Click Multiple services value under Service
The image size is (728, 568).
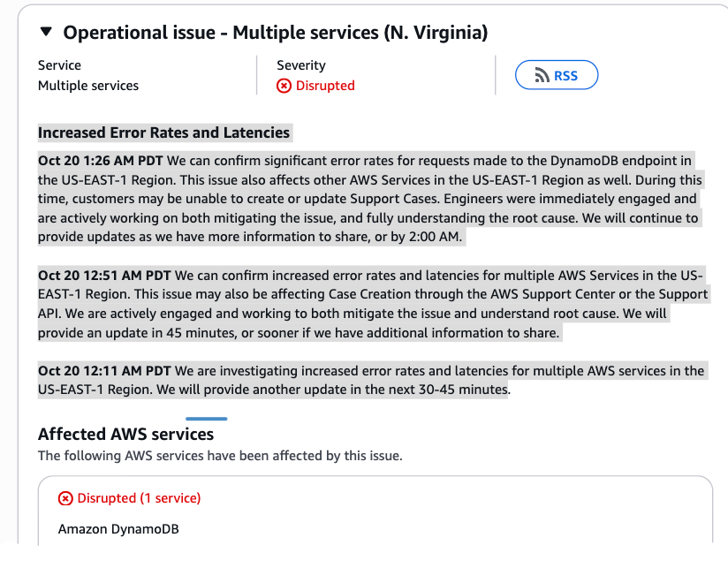pos(88,86)
